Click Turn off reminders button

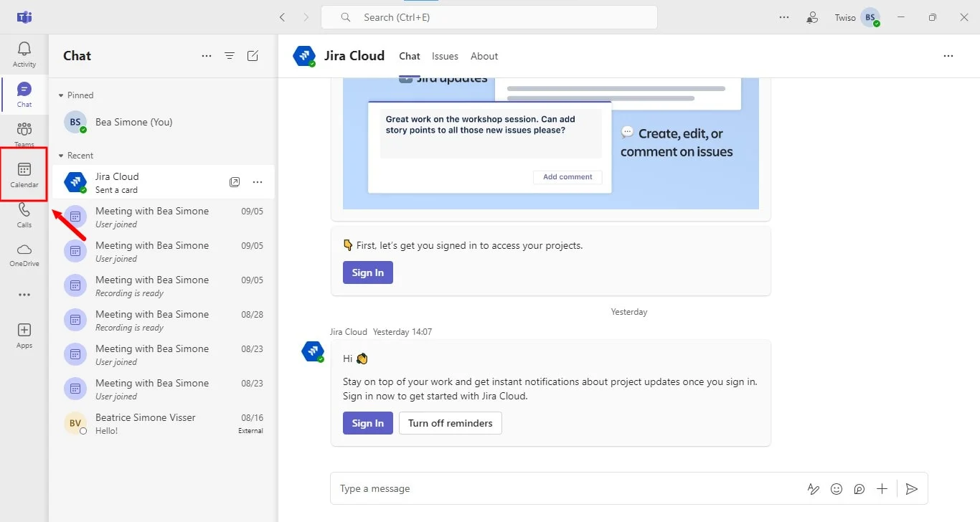(x=451, y=423)
